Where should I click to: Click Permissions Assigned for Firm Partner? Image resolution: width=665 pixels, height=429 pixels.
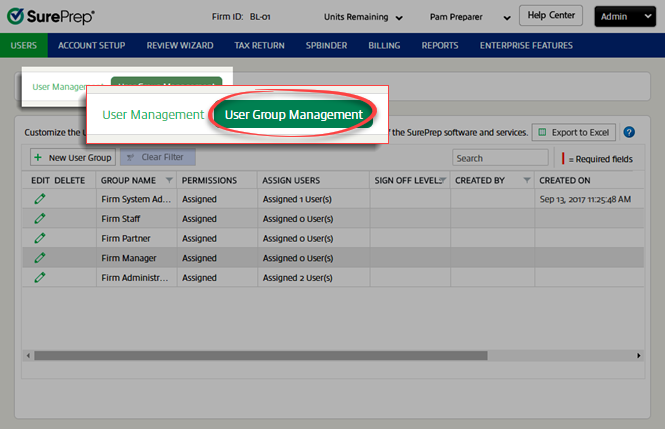tap(199, 238)
